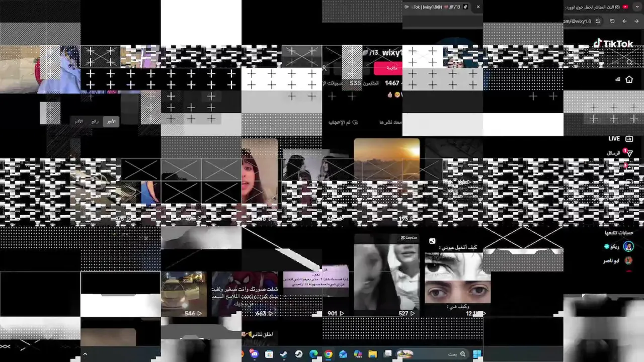Open Google Chrome from the taskbar
This screenshot has width=644, height=362.
point(328,354)
